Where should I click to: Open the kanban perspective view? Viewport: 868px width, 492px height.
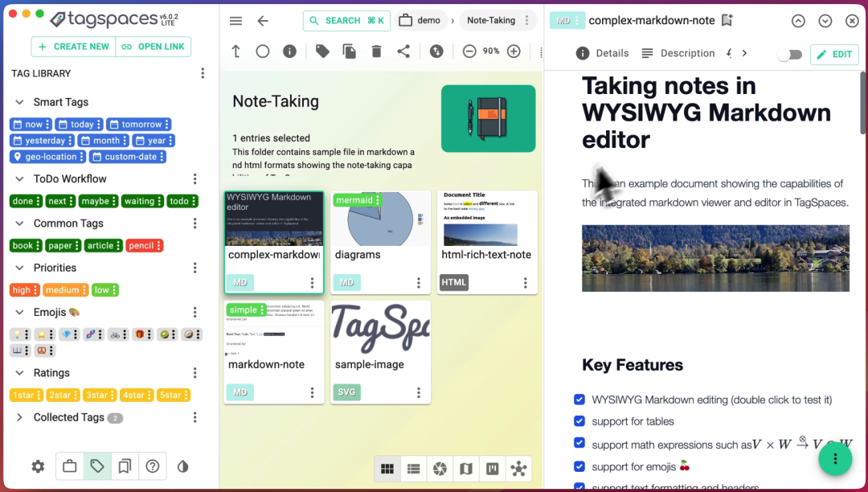pos(492,469)
